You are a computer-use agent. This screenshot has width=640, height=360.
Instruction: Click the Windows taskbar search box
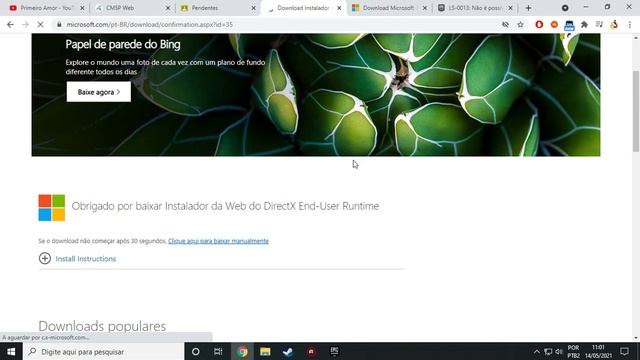[x=104, y=351]
